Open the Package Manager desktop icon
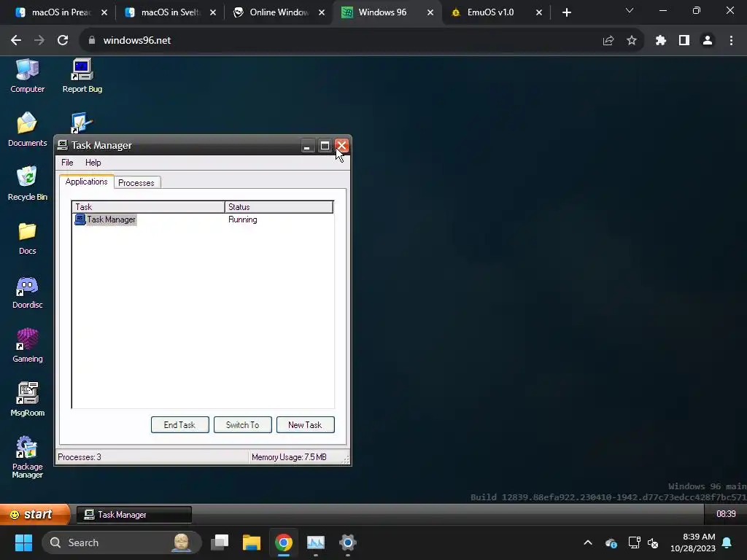 point(27,456)
